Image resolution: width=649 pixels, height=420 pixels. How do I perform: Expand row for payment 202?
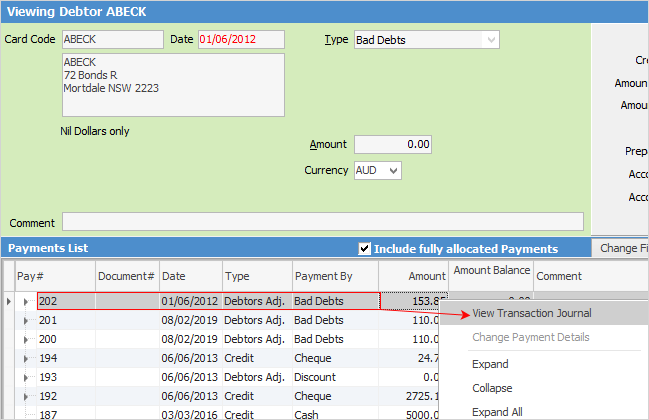pyautogui.click(x=24, y=300)
